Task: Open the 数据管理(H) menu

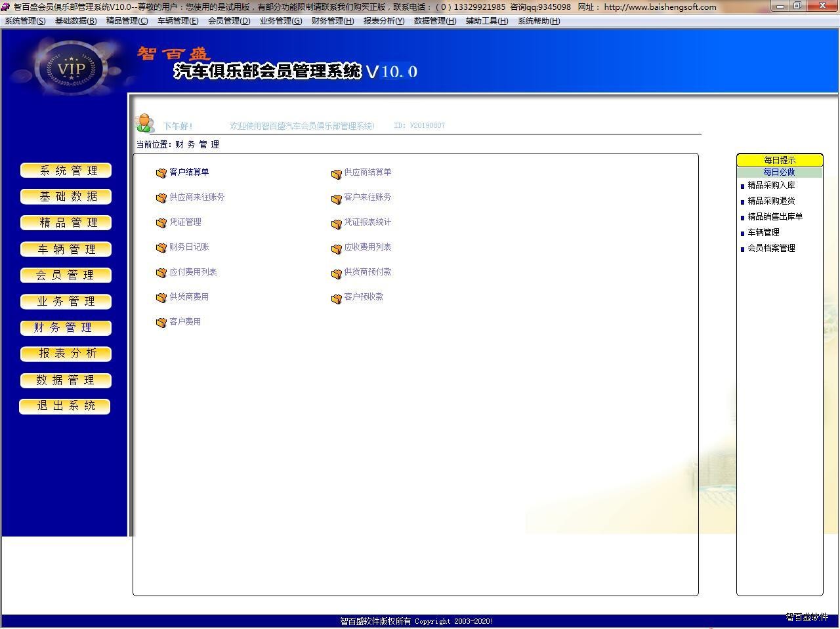Action: click(x=435, y=21)
